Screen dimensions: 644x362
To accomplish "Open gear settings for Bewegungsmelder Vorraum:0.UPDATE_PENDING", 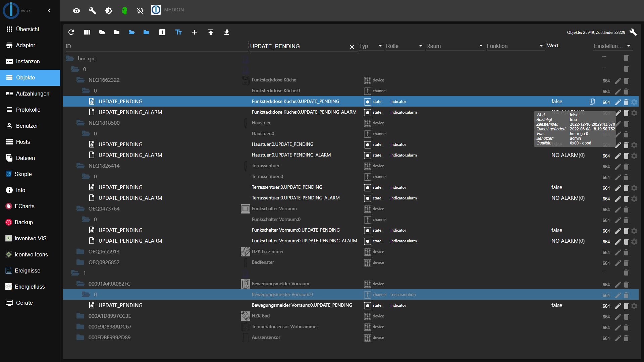I will point(634,306).
